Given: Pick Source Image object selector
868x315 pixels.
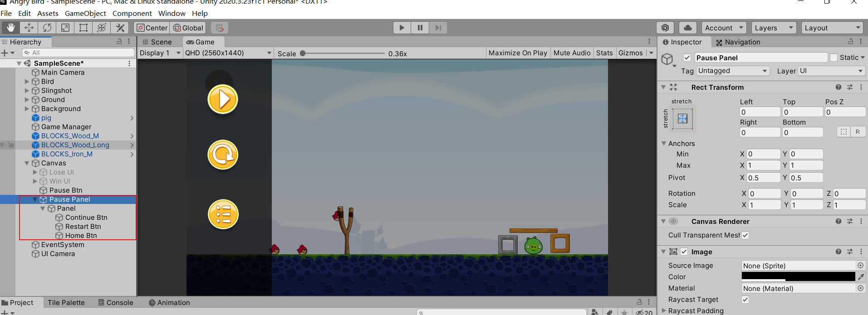Looking at the screenshot, I should [x=860, y=266].
